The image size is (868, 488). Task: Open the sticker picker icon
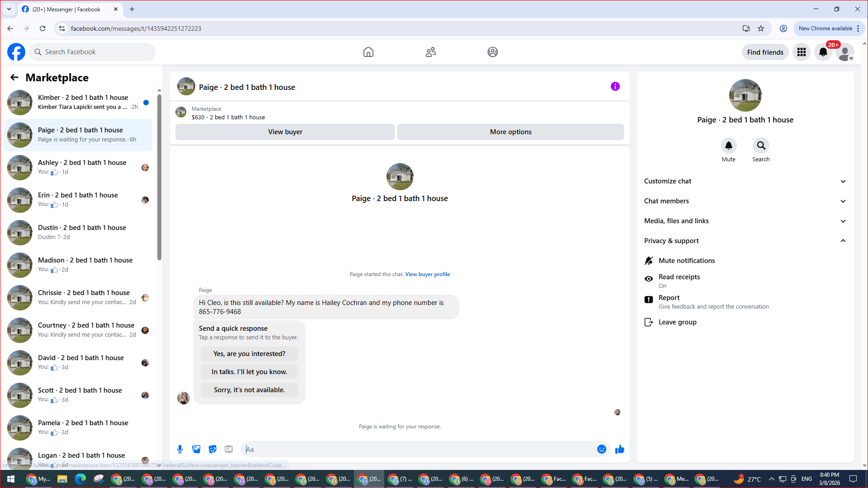[x=212, y=449]
